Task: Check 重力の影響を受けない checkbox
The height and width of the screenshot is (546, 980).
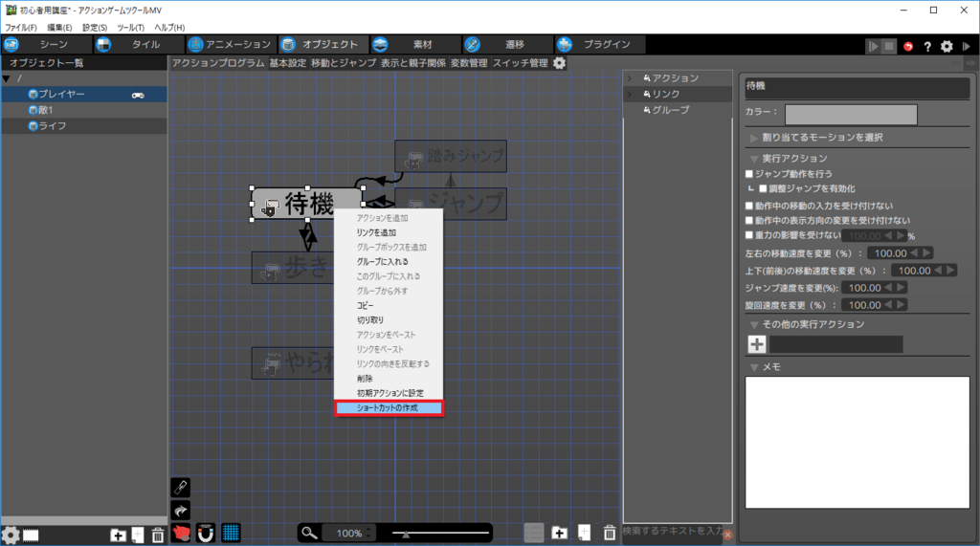Action: [749, 235]
